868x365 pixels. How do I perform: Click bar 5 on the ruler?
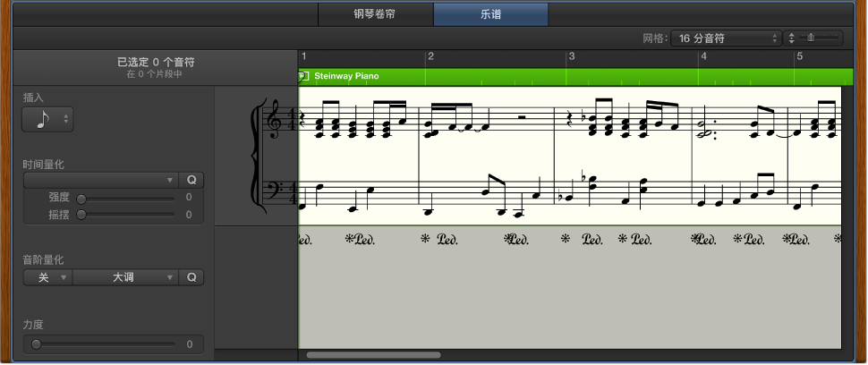[799, 56]
